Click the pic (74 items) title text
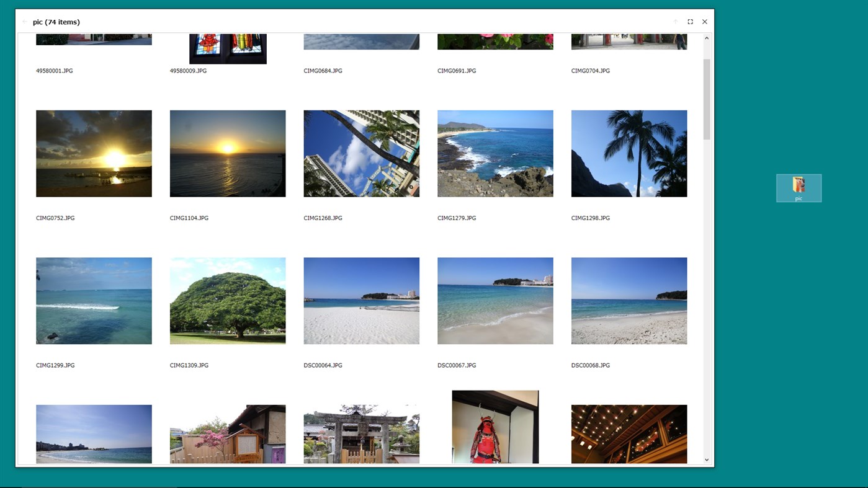This screenshot has height=488, width=868. pyautogui.click(x=56, y=22)
